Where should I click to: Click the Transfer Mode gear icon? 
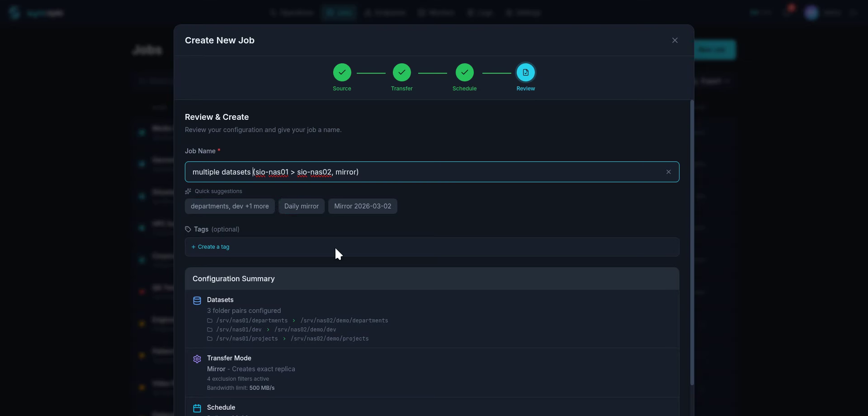(197, 359)
